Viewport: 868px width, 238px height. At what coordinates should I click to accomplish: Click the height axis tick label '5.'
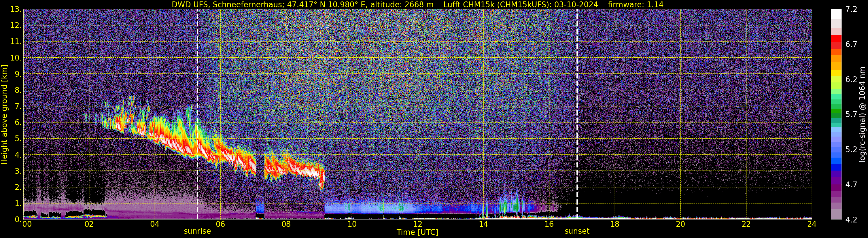click(x=18, y=139)
